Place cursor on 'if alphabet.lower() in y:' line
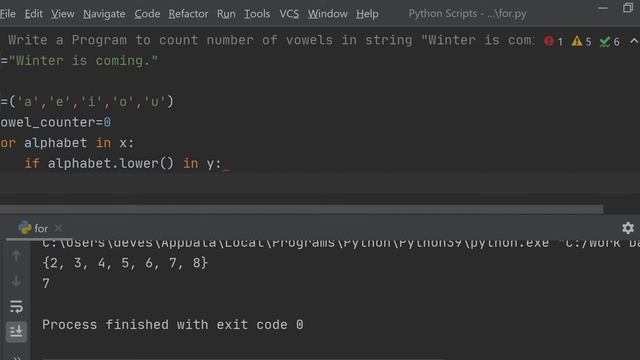640x360 pixels. [x=122, y=164]
